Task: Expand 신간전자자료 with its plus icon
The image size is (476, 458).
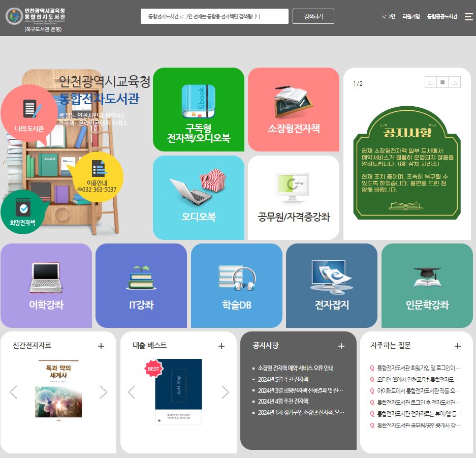Action: [x=101, y=346]
